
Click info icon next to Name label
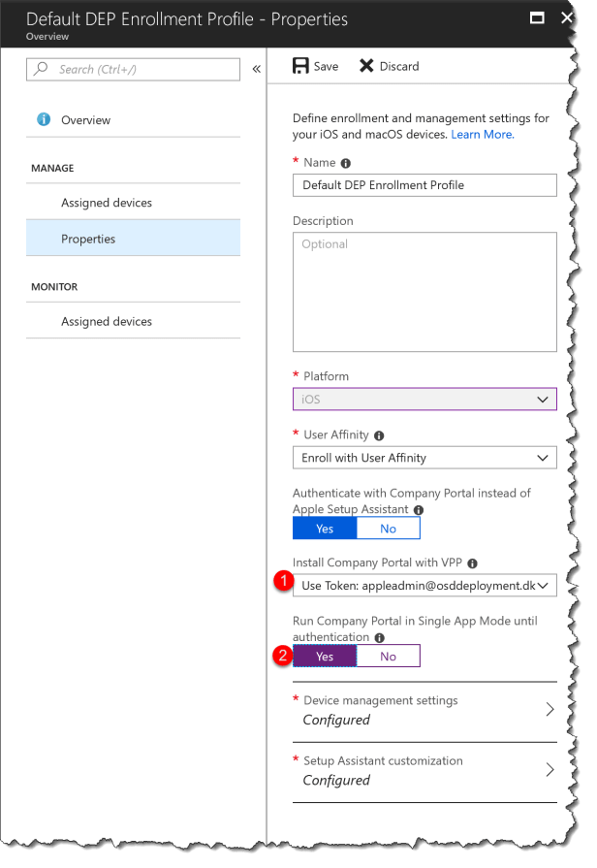(x=345, y=163)
